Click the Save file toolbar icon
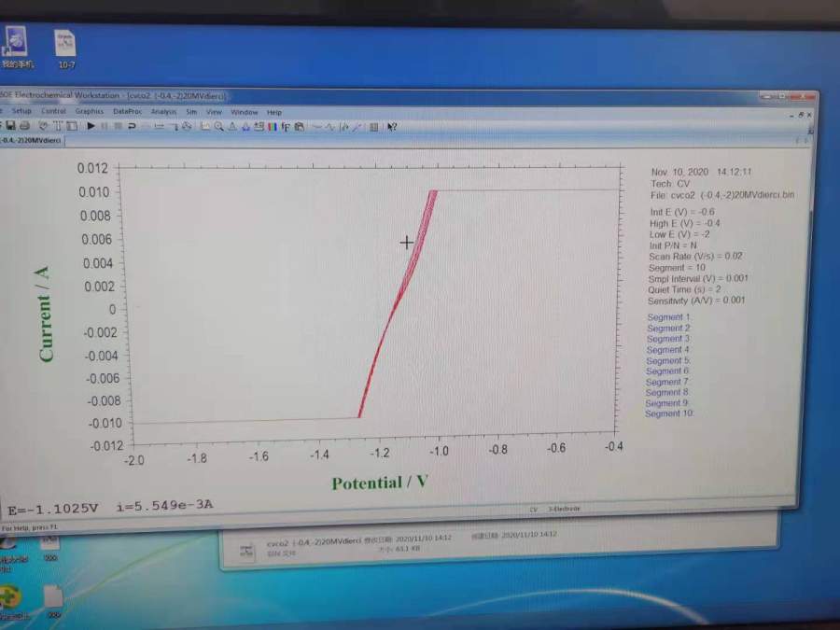Viewport: 840px width, 630px height. click(10, 126)
